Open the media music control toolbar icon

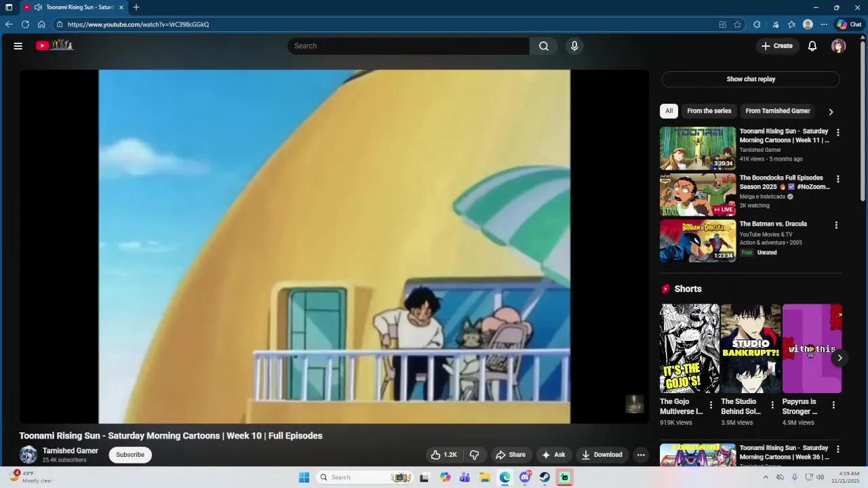(x=776, y=24)
